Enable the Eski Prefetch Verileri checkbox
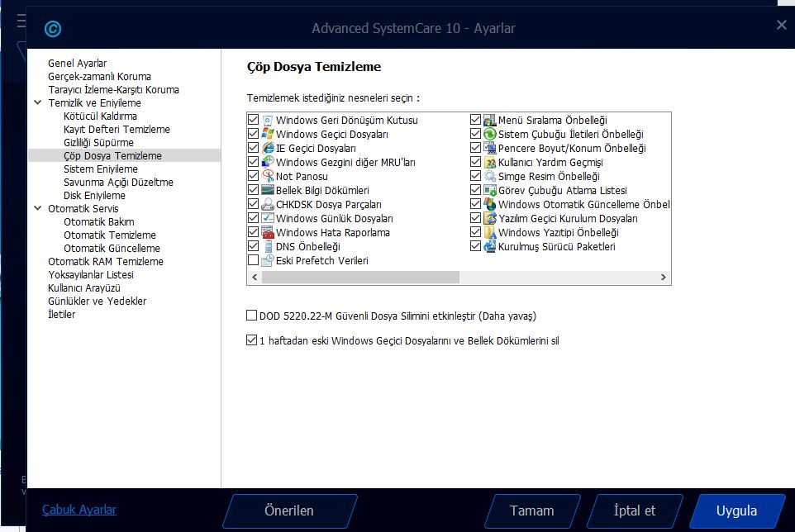The image size is (795, 532). (x=254, y=260)
